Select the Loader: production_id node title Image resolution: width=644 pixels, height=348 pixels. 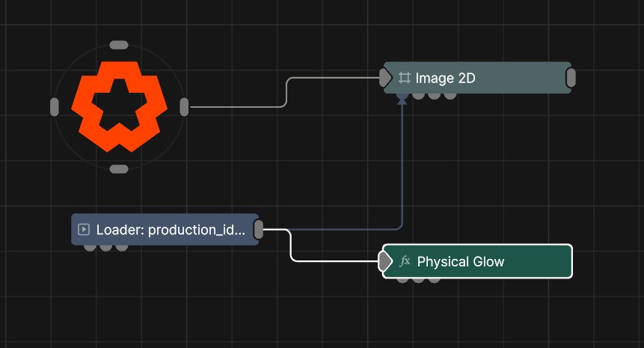click(x=170, y=230)
